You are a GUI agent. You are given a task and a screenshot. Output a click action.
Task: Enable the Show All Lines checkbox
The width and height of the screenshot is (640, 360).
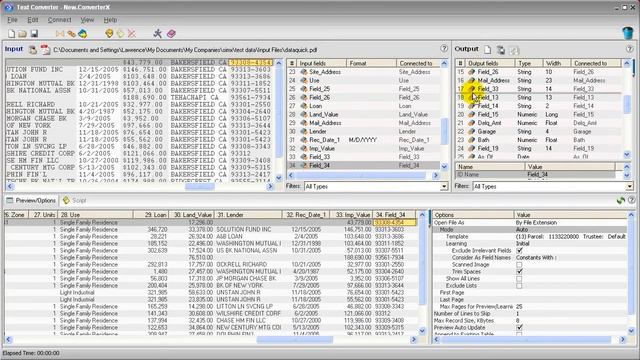pyautogui.click(x=519, y=279)
